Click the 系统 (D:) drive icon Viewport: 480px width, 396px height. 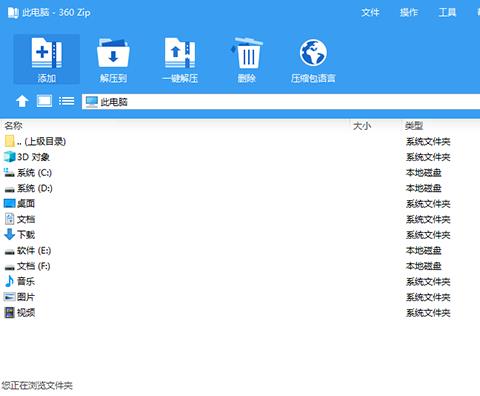tap(9, 189)
